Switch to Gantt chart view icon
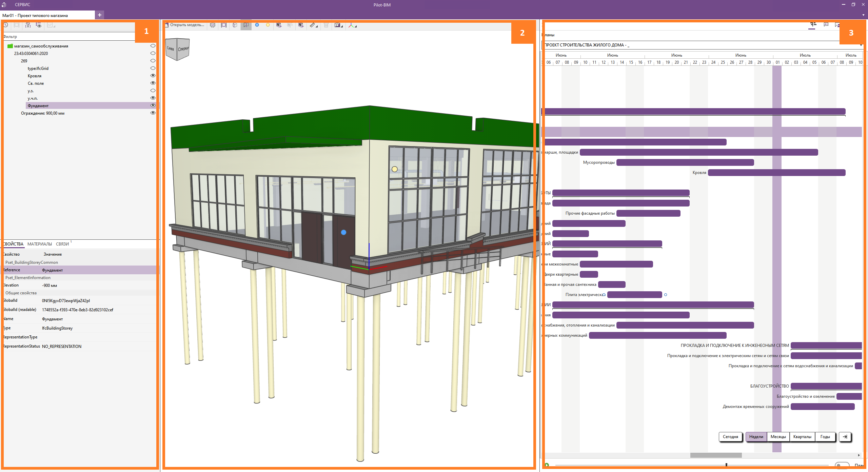Screen dimensions: 868x472 (813, 24)
